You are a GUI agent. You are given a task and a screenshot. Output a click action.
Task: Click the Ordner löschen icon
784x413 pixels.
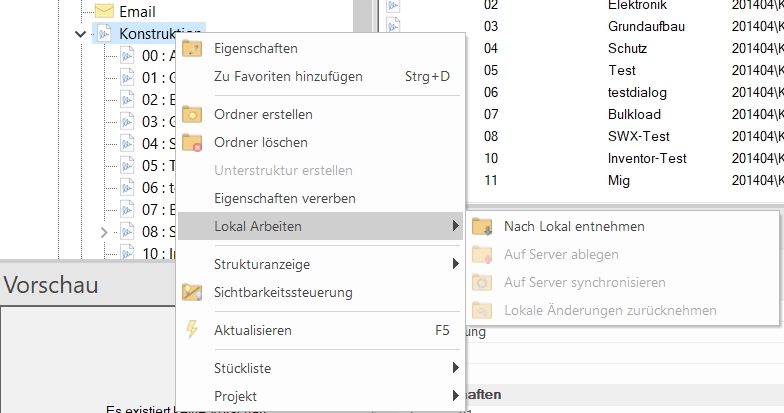click(192, 142)
